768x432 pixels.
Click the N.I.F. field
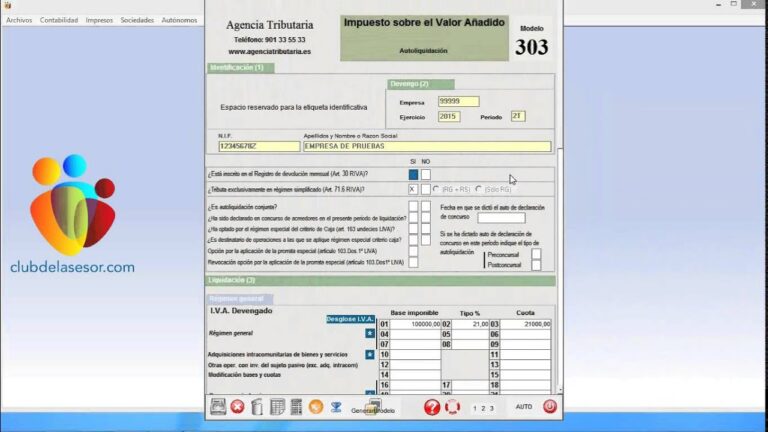(x=259, y=146)
